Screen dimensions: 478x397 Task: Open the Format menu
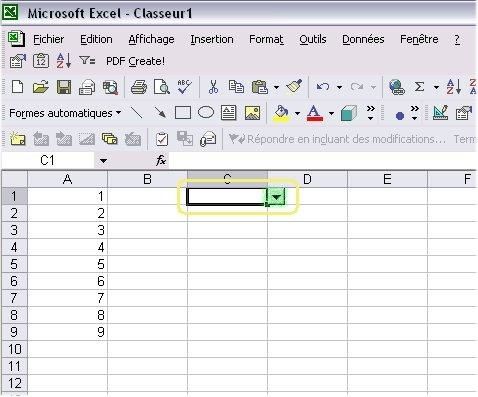[x=266, y=39]
